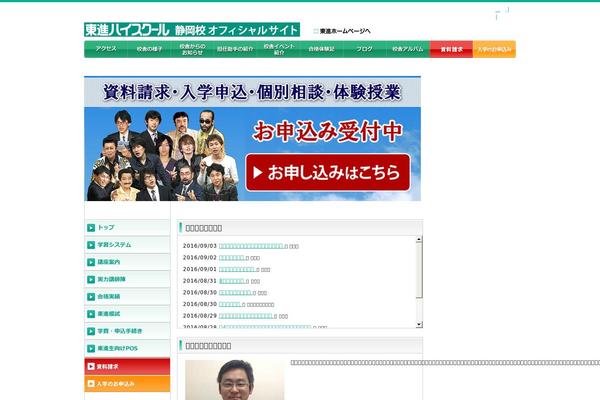Viewport: 600px width, 400px height.
Task: Select 実力講師陣 in the left sidebar
Action: tap(127, 279)
